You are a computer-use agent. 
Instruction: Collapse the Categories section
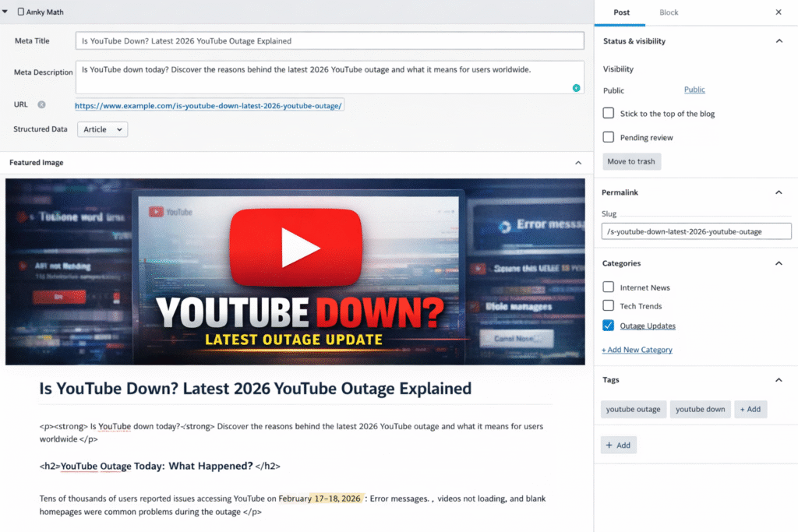click(x=779, y=263)
